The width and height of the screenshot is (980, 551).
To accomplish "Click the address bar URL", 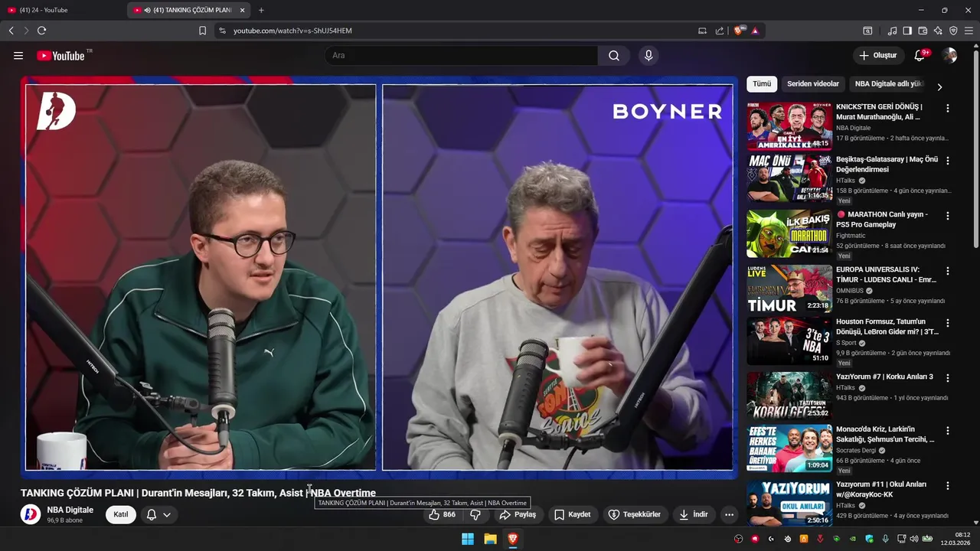I will (x=292, y=31).
